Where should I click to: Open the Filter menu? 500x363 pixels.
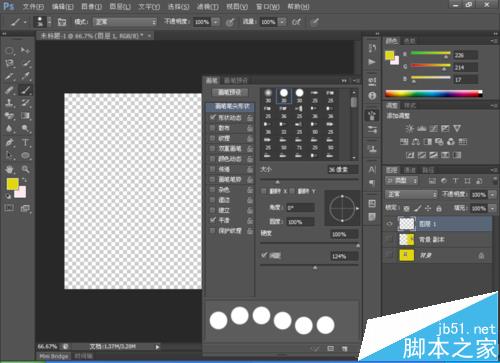click(x=208, y=7)
